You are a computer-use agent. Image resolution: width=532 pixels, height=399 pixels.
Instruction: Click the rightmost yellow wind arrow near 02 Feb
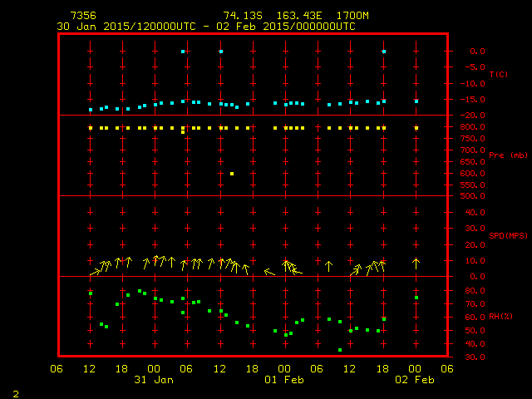[x=416, y=264]
